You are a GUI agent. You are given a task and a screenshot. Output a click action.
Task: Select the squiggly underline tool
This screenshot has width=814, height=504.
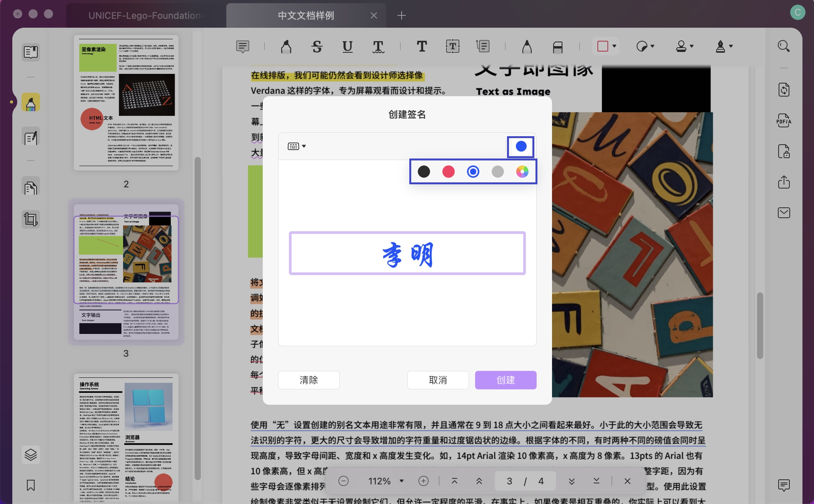[378, 47]
